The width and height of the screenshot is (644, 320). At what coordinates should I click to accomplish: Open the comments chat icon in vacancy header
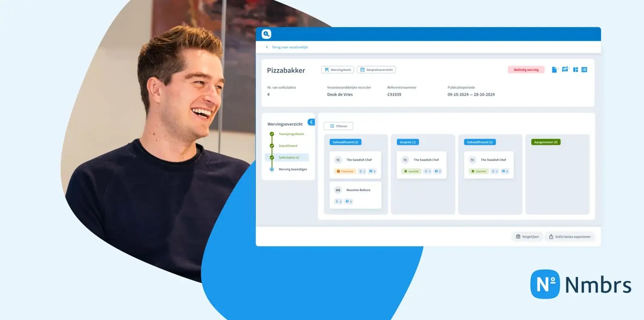coord(565,69)
